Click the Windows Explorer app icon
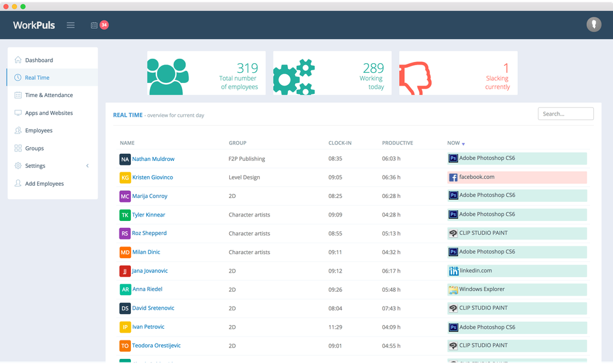Screen dimensions: 613x364 point(453,290)
